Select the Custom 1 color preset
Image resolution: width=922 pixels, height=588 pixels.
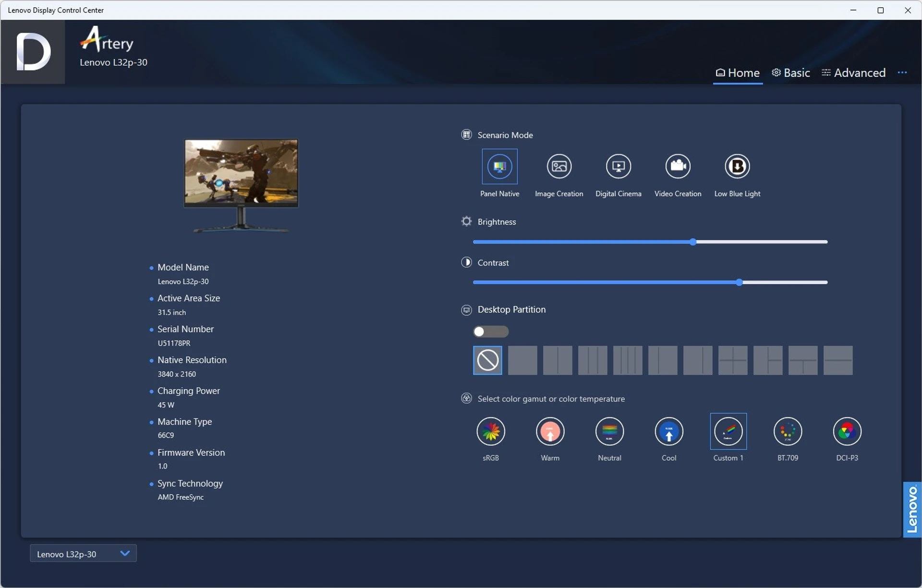pos(728,431)
